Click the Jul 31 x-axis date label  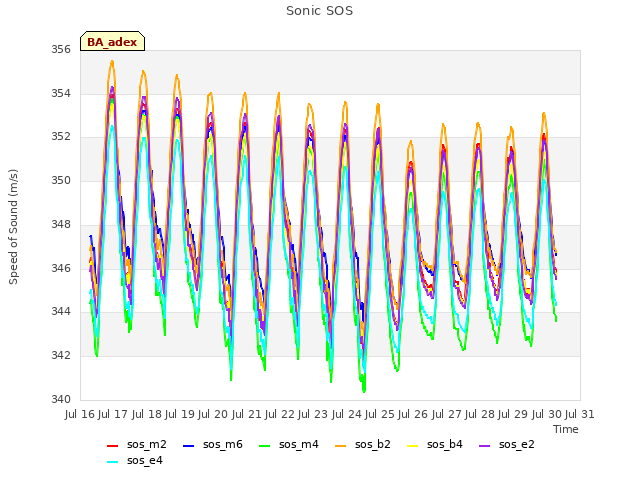[x=580, y=415]
